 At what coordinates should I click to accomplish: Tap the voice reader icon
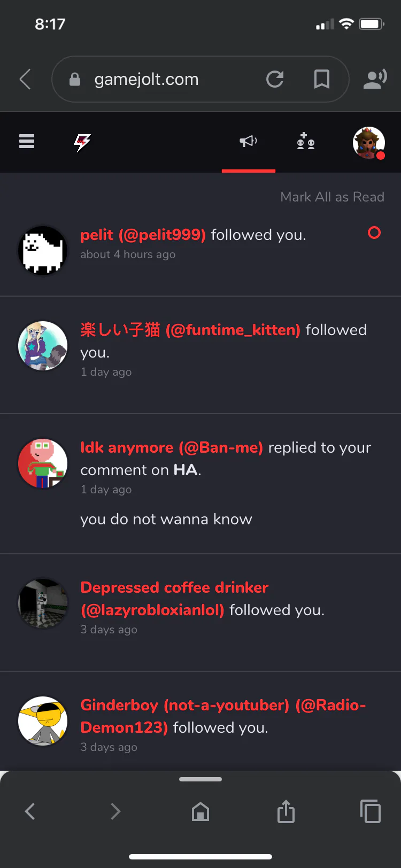375,79
